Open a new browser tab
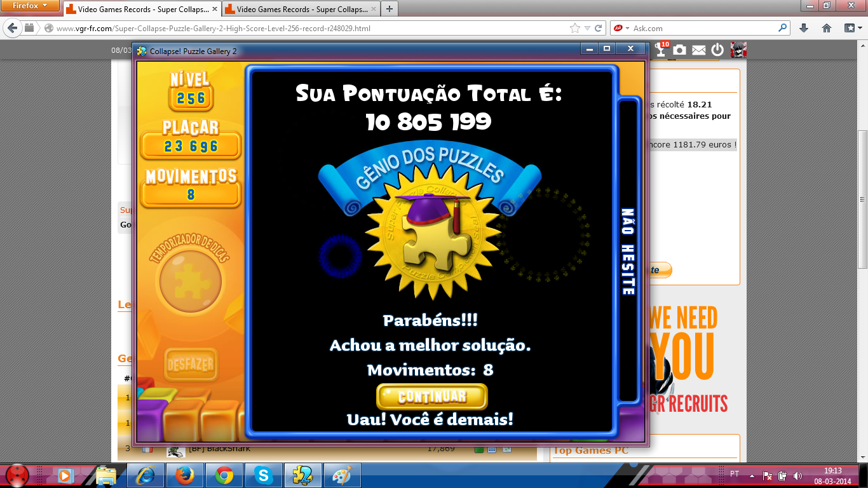The height and width of the screenshot is (488, 868). point(389,9)
